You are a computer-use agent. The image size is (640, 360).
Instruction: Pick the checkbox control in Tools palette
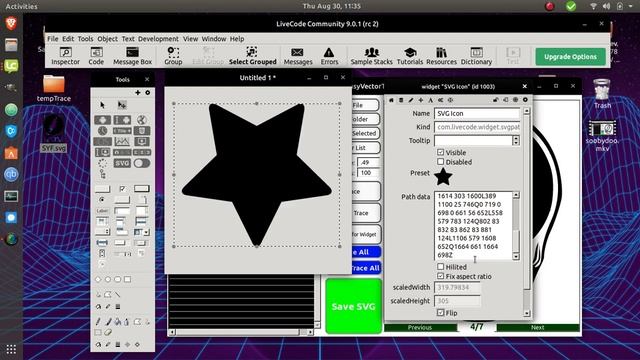point(122,189)
